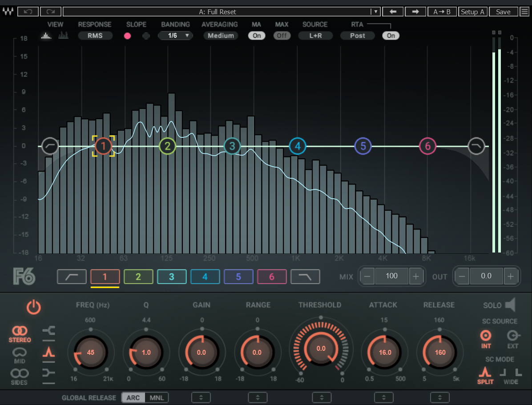Click stepper below the Release knob
532x405 pixels.
pos(440,397)
